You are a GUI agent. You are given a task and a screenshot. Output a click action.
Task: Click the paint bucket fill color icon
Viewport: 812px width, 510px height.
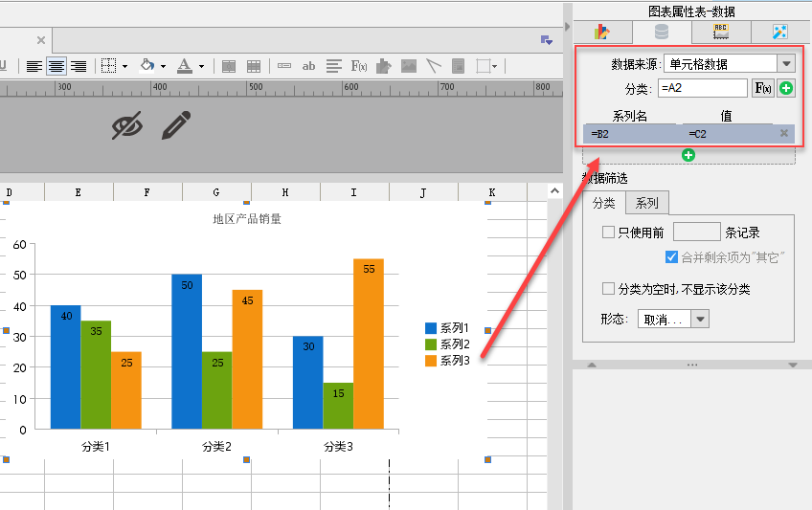coord(147,65)
